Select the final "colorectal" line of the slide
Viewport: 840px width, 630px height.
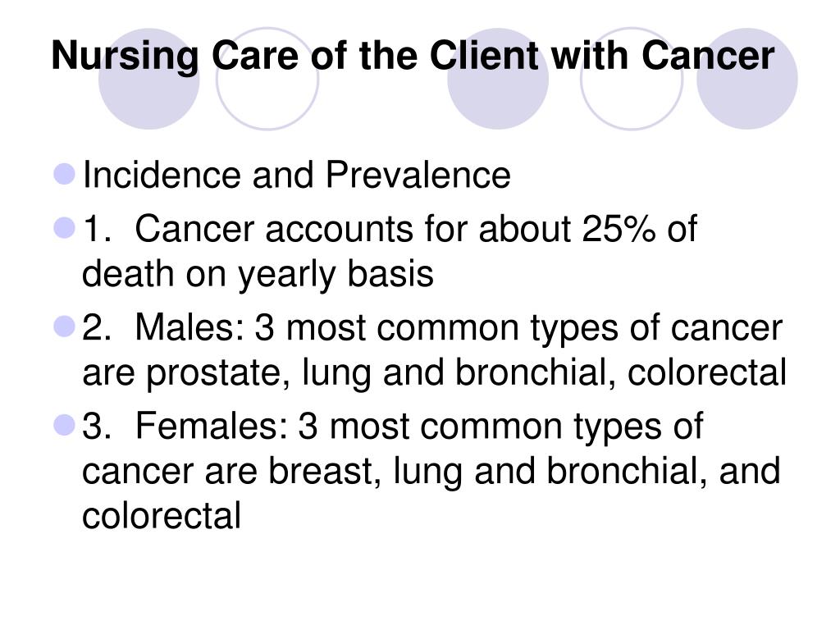[162, 515]
